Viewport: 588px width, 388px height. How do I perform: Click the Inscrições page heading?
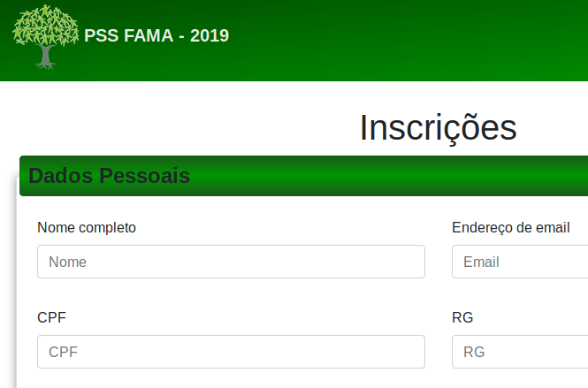point(438,128)
